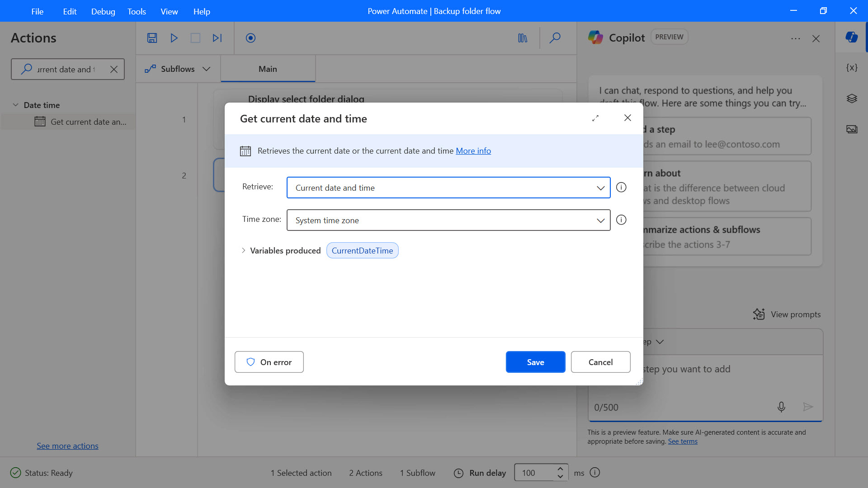Save the flow using the save icon
This screenshot has height=488, width=868.
[152, 38]
